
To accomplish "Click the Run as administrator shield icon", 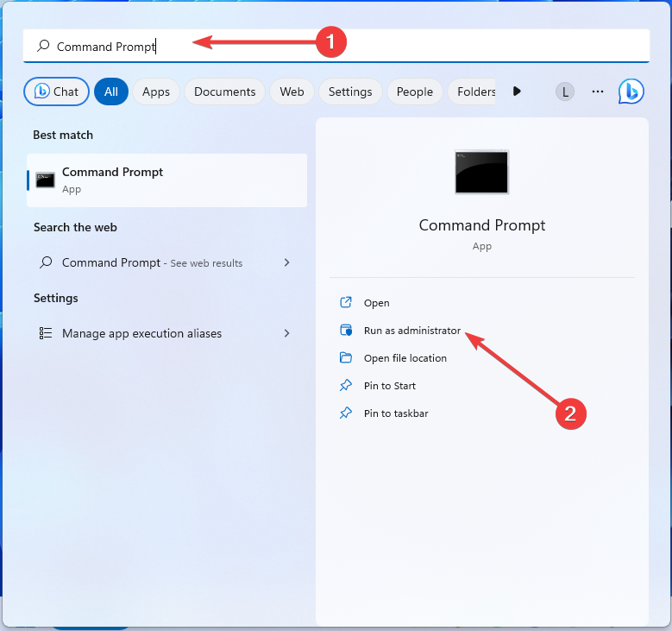I will click(x=346, y=330).
